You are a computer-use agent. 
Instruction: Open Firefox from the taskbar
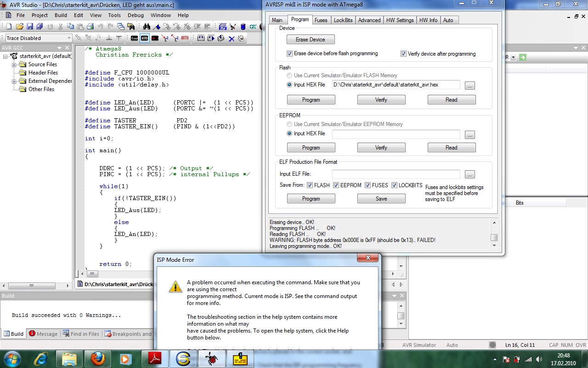[97, 359]
